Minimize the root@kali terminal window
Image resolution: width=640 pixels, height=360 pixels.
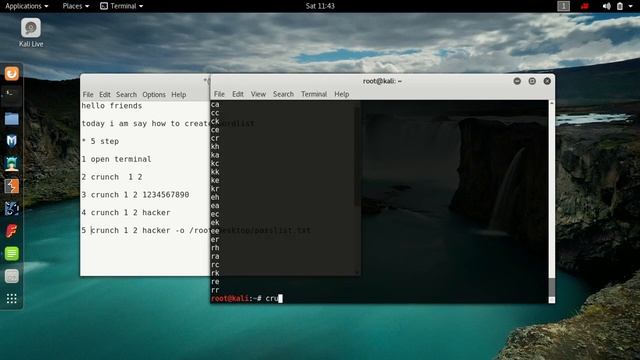pyautogui.click(x=517, y=81)
